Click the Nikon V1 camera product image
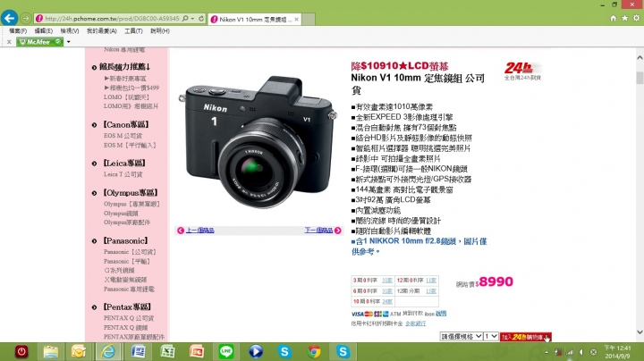 (258, 141)
